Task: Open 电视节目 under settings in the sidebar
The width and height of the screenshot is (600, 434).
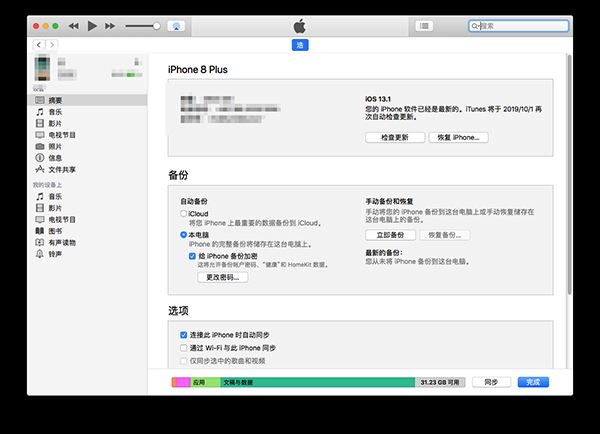Action: pyautogui.click(x=87, y=135)
